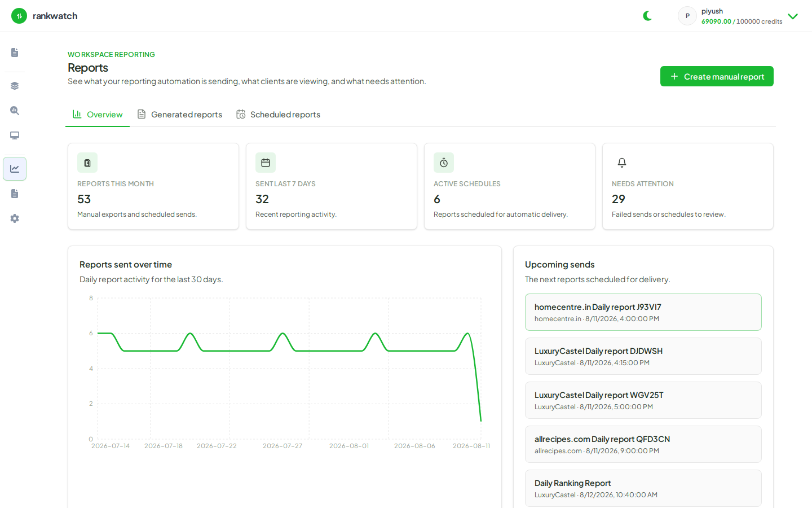Click the 2026-07-14 chart axis label
Viewport: 812px width, 508px height.
(111, 446)
